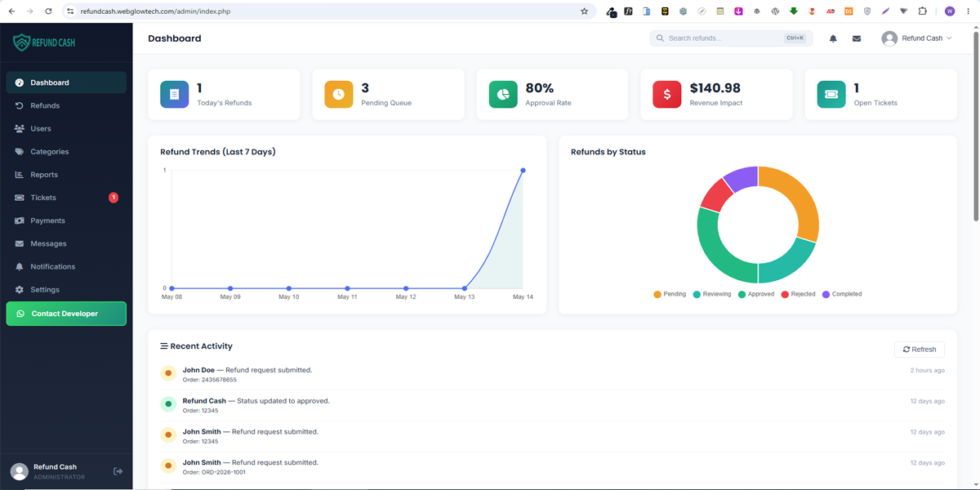Bookmark page with the star icon

(584, 11)
